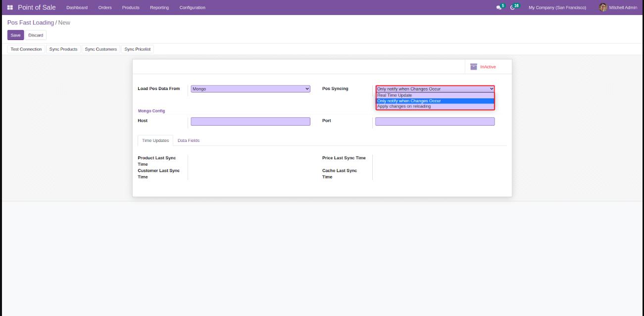Open the Reporting menu
This screenshot has height=316, width=644.
pyautogui.click(x=159, y=7)
